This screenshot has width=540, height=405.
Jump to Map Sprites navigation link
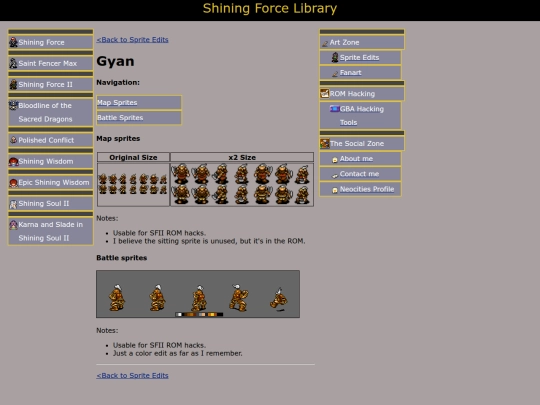(x=117, y=103)
